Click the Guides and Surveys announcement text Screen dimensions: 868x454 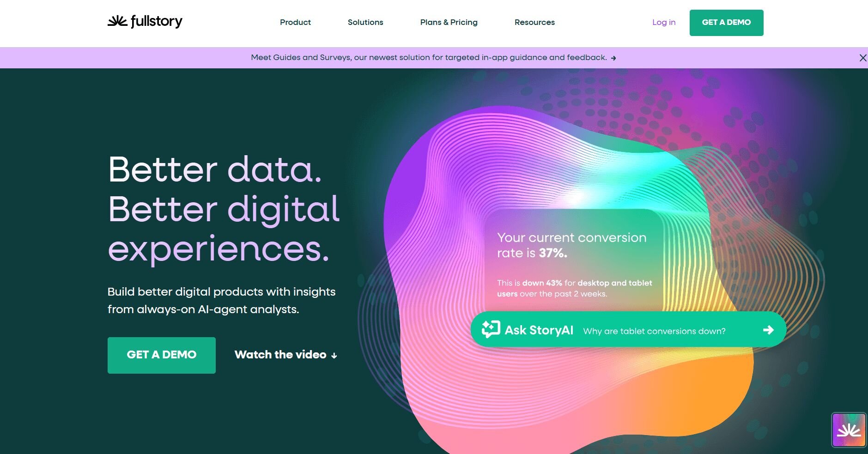tap(429, 57)
